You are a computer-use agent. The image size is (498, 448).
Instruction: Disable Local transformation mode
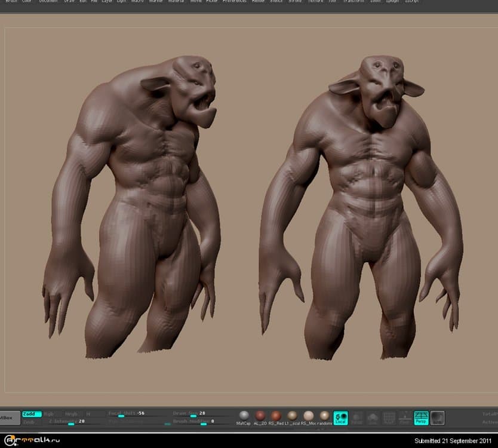point(340,418)
